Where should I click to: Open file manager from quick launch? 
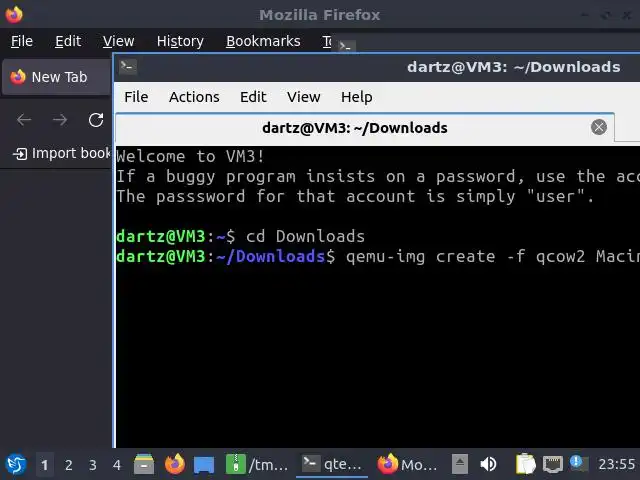click(144, 464)
